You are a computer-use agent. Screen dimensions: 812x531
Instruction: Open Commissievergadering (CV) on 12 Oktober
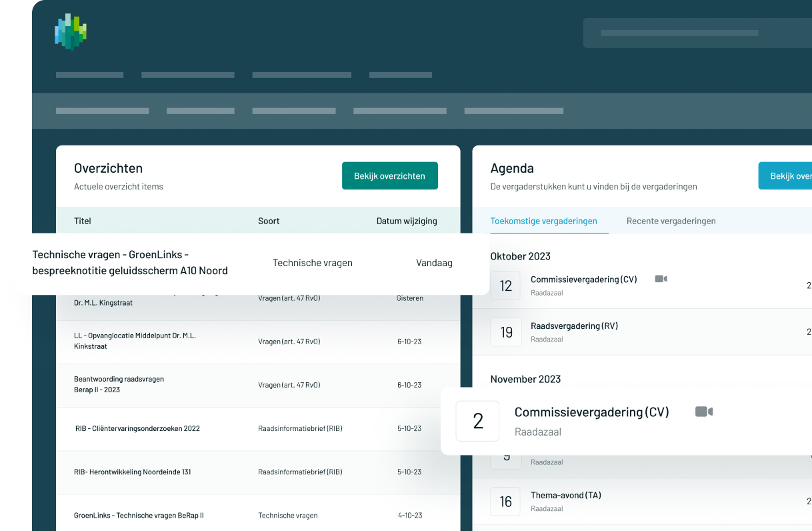click(584, 280)
